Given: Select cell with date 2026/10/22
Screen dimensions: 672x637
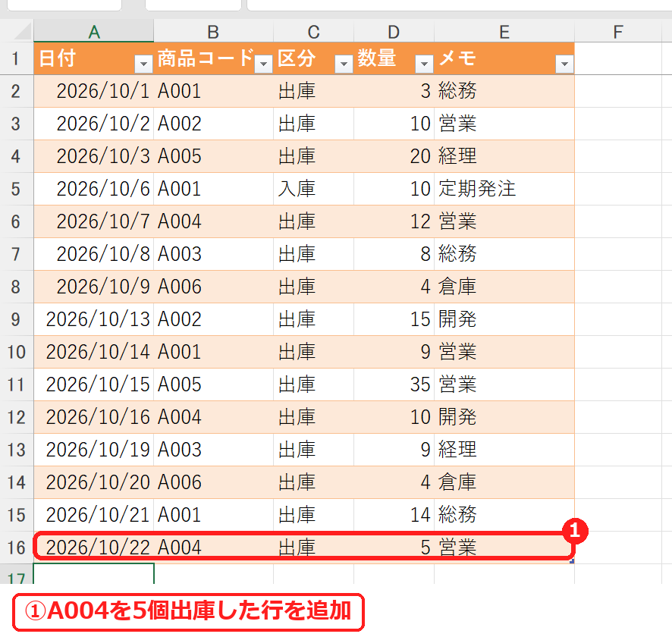Looking at the screenshot, I should 93,548.
